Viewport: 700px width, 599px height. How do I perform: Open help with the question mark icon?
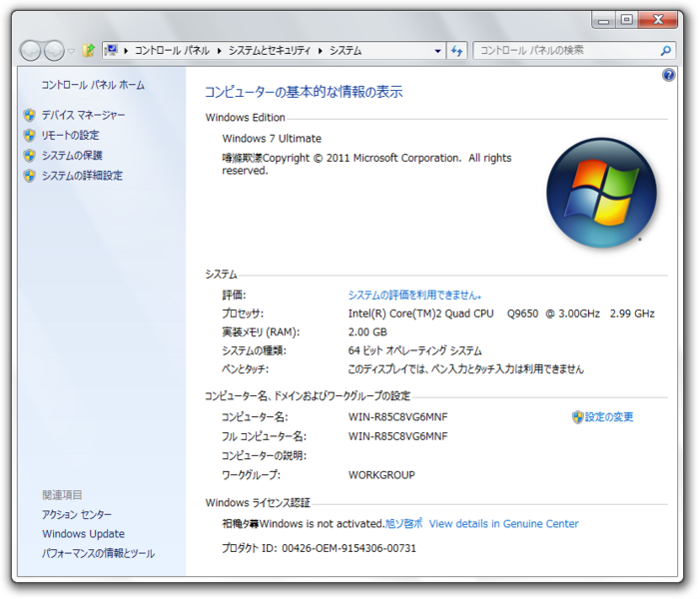(x=668, y=75)
